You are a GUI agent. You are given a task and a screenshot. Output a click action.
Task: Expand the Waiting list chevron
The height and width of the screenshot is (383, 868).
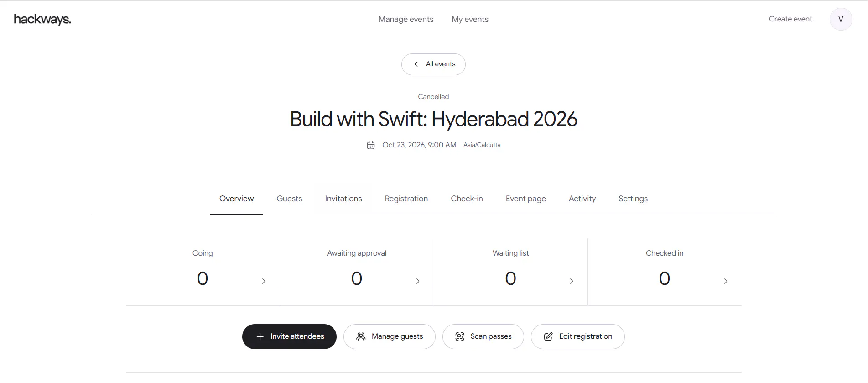(572, 281)
